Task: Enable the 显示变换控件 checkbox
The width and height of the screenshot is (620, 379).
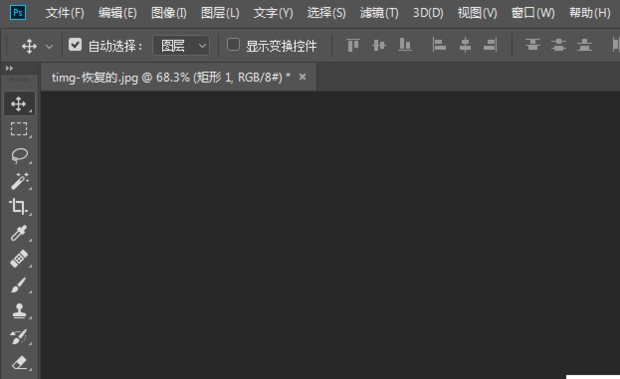Action: click(x=233, y=45)
